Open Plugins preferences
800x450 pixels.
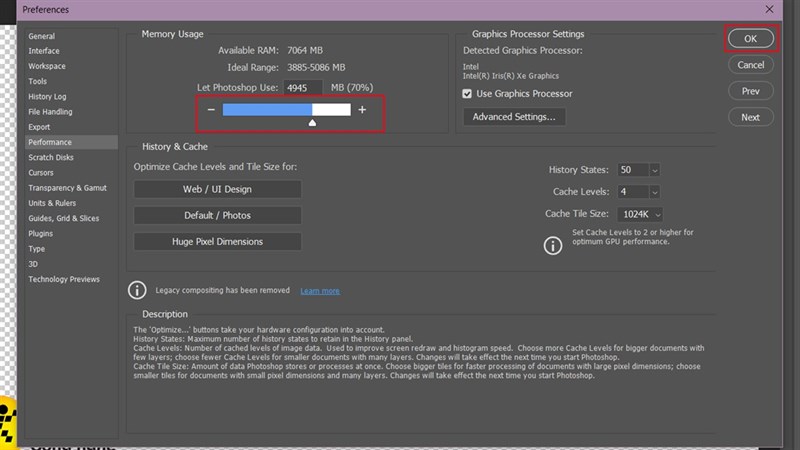click(x=71, y=234)
